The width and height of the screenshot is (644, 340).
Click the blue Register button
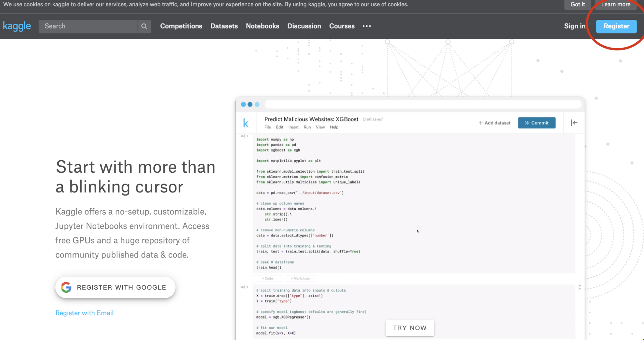[x=616, y=26]
